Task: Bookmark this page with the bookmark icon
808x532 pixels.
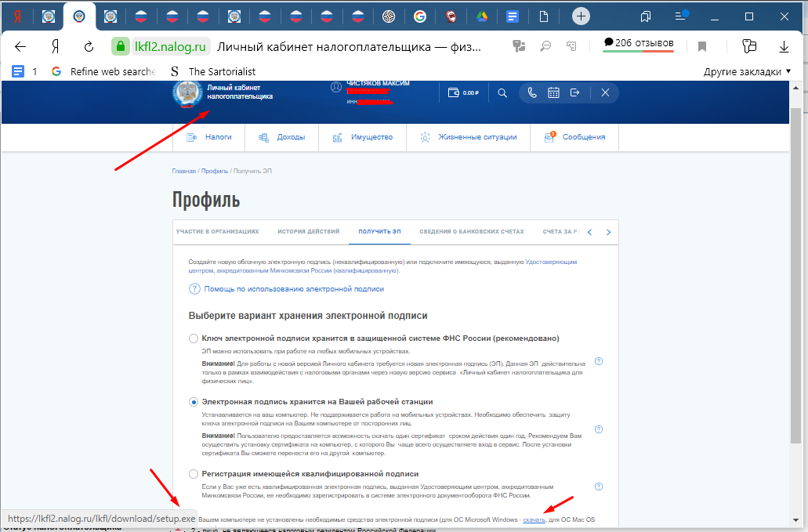Action: pos(702,47)
